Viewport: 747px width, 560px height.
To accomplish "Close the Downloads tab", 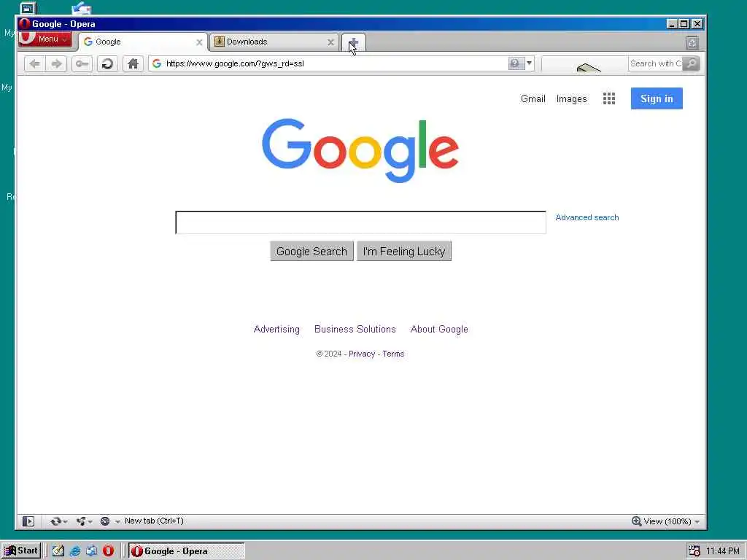I will click(330, 42).
